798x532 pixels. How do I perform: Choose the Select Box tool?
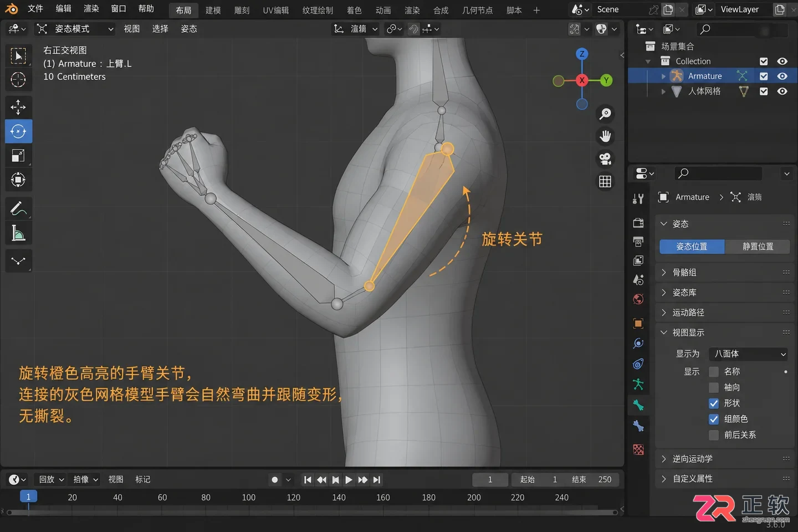pos(18,55)
